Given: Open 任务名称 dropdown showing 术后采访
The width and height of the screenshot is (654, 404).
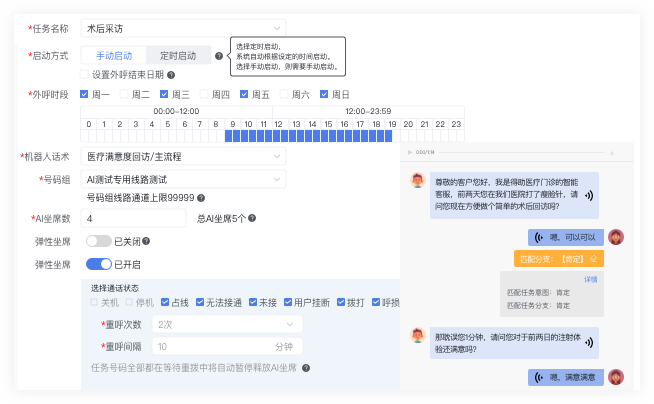Looking at the screenshot, I should click(x=183, y=28).
